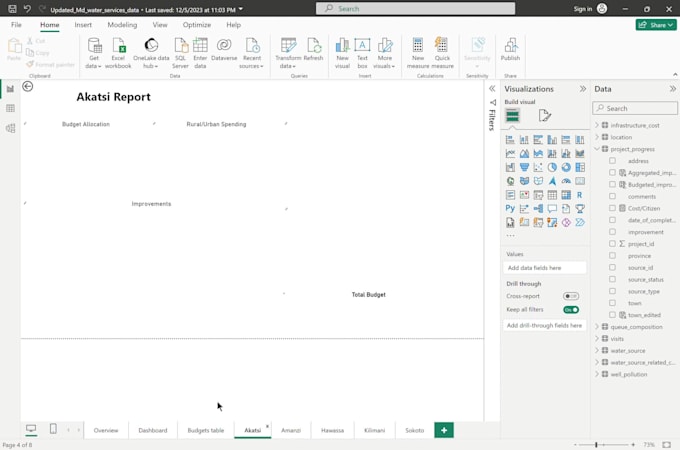The width and height of the screenshot is (680, 450).
Task: Switch to mobile layout icon
Action: (x=53, y=429)
